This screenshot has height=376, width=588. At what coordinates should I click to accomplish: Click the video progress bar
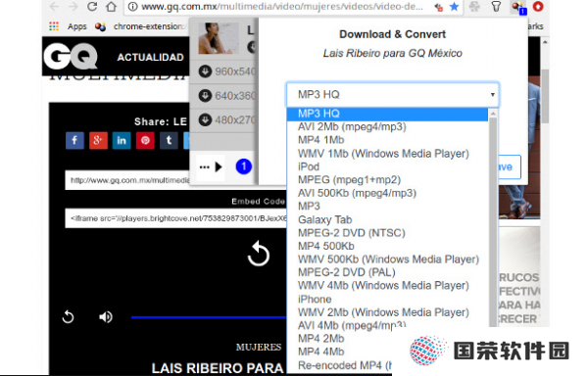tap(209, 317)
